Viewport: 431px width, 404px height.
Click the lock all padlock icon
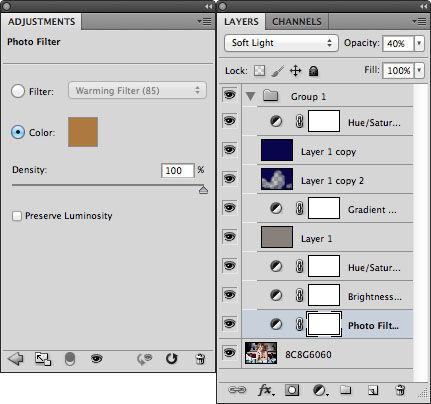[x=313, y=71]
